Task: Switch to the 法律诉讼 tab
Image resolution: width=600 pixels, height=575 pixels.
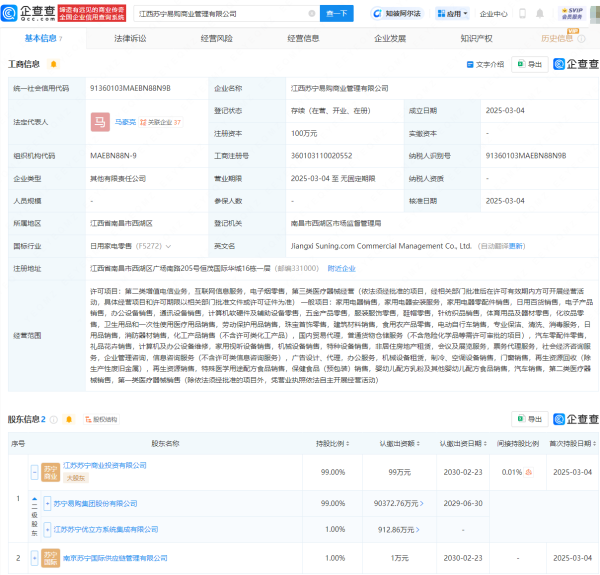Action: (x=130, y=38)
